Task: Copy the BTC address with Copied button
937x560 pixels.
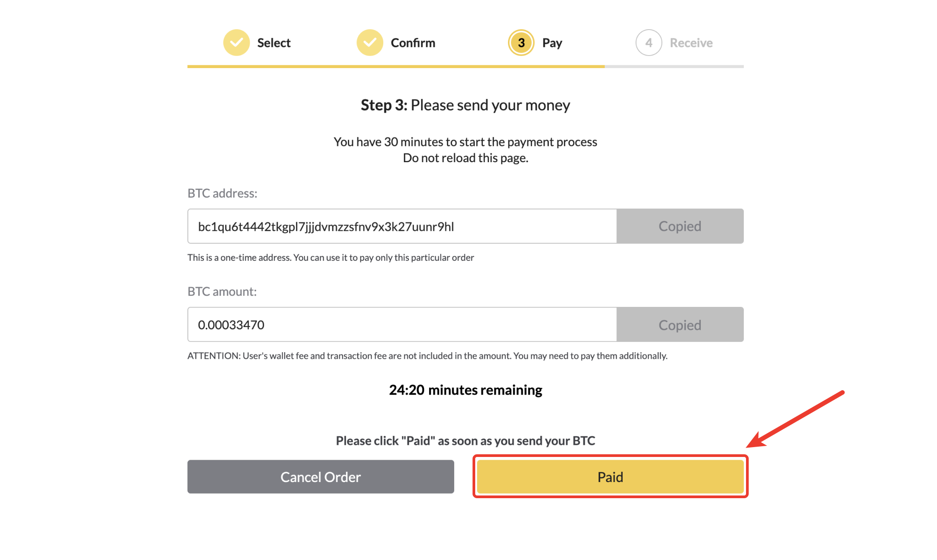Action: click(680, 226)
